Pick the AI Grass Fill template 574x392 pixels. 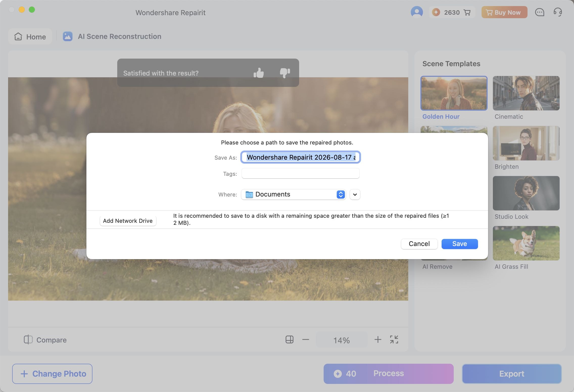(x=526, y=243)
